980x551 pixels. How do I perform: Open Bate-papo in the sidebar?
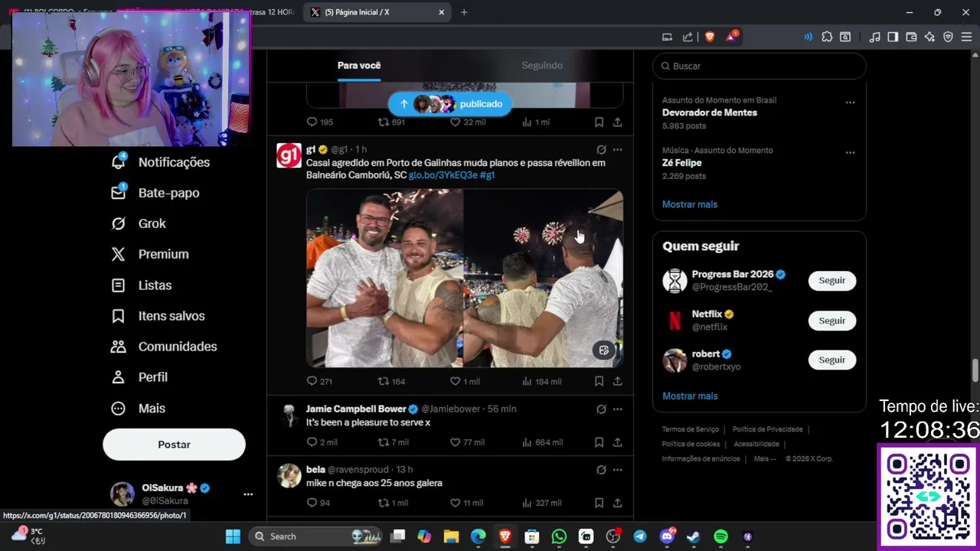[x=155, y=193]
